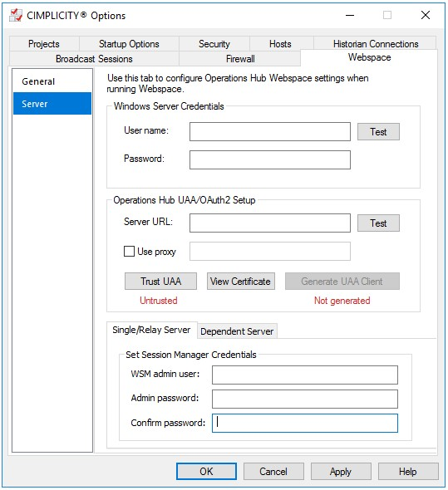Select the Webspace tab

(369, 57)
